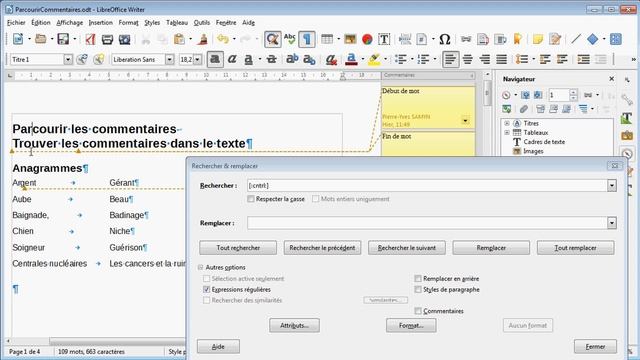The width and height of the screenshot is (640, 360).
Task: Click the Open folder icon
Action: pos(40,39)
